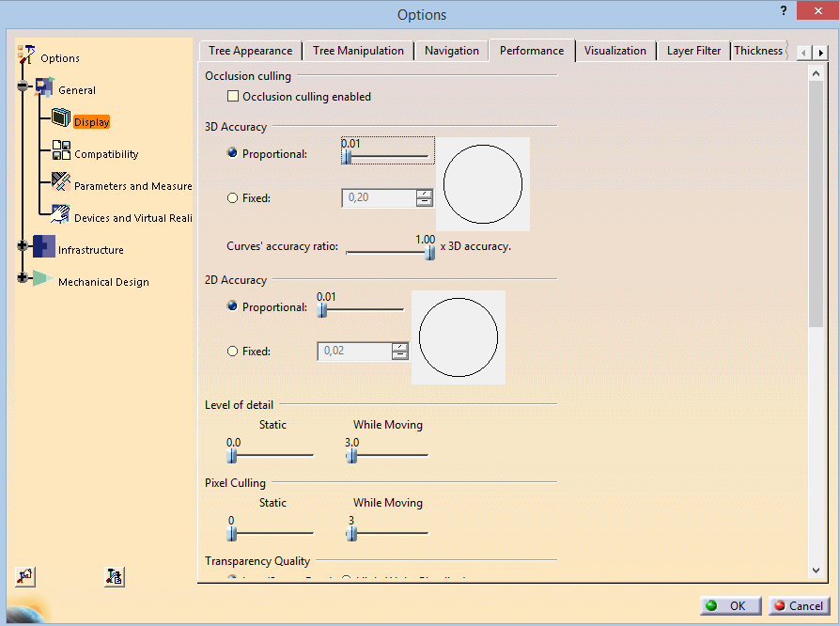This screenshot has width=840, height=626.
Task: Click Level of detail Static slider
Action: (270, 455)
